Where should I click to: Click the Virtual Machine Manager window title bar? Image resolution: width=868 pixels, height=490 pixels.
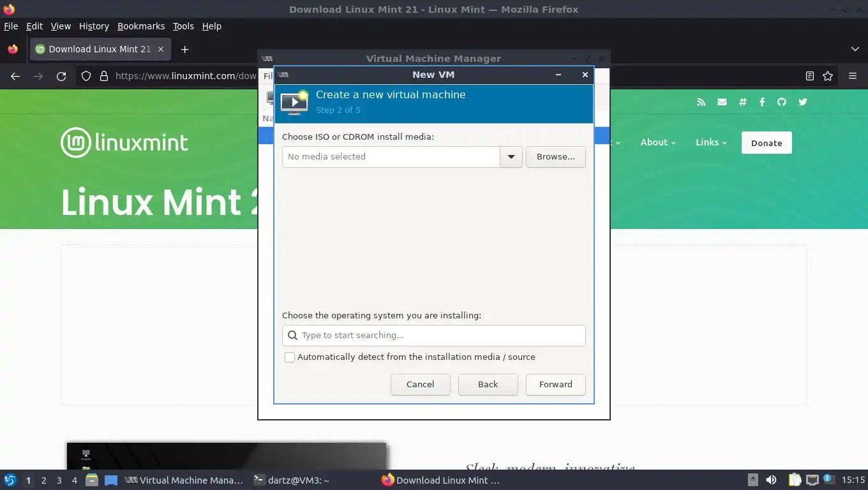tap(433, 59)
